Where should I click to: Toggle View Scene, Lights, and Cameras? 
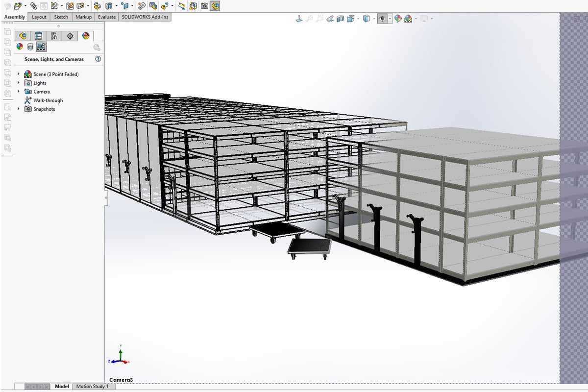[x=41, y=47]
